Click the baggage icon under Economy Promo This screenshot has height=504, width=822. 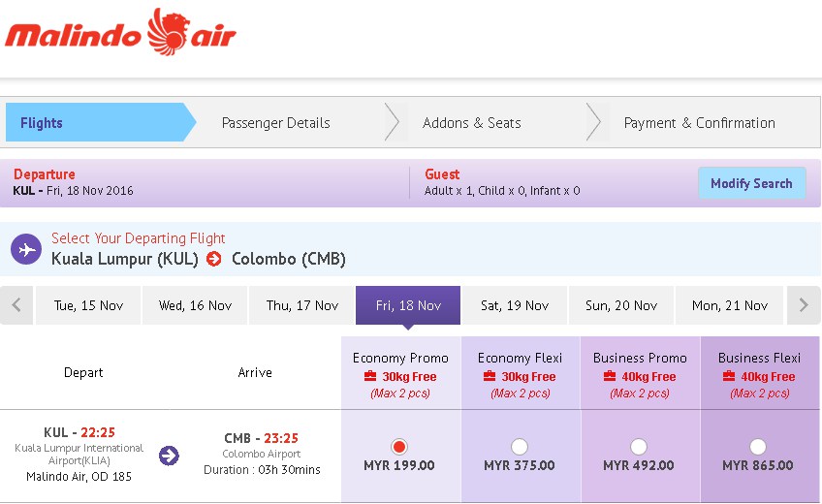(370, 376)
